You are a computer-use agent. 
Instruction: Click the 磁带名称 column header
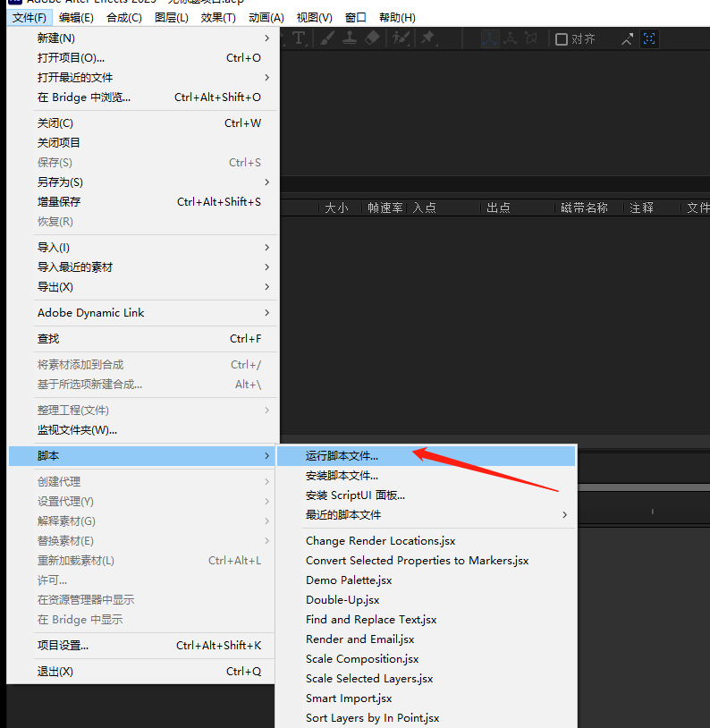[x=584, y=207]
